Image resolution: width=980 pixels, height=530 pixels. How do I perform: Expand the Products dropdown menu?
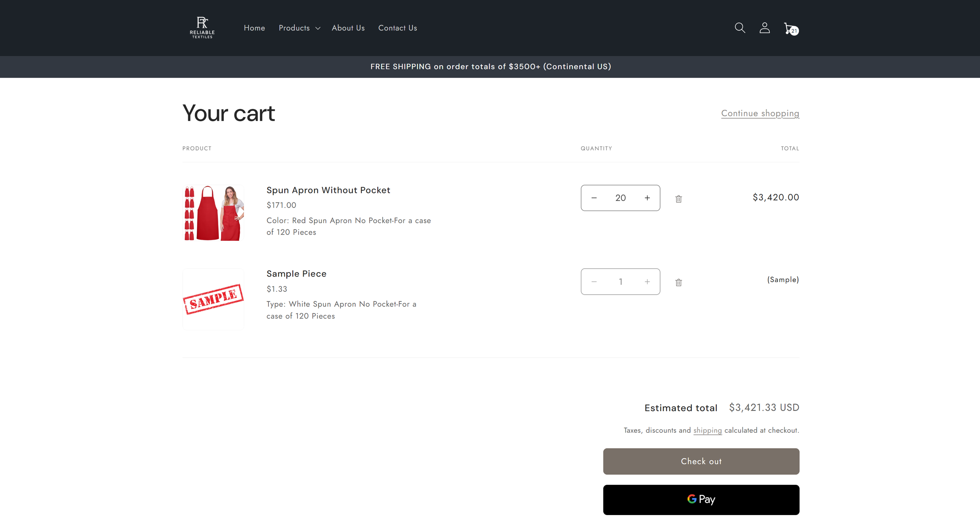point(299,28)
